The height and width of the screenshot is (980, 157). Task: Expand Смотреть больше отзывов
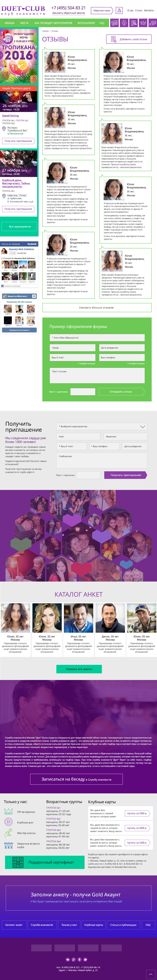(97, 307)
